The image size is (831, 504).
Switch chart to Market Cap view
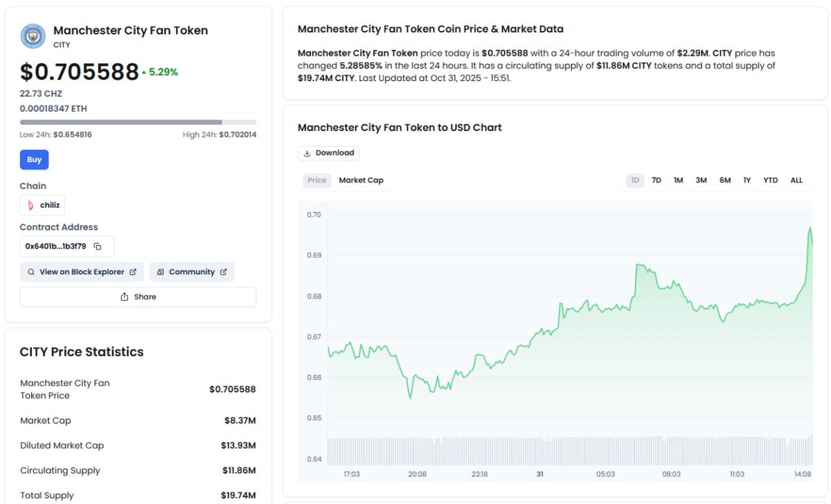(x=361, y=181)
